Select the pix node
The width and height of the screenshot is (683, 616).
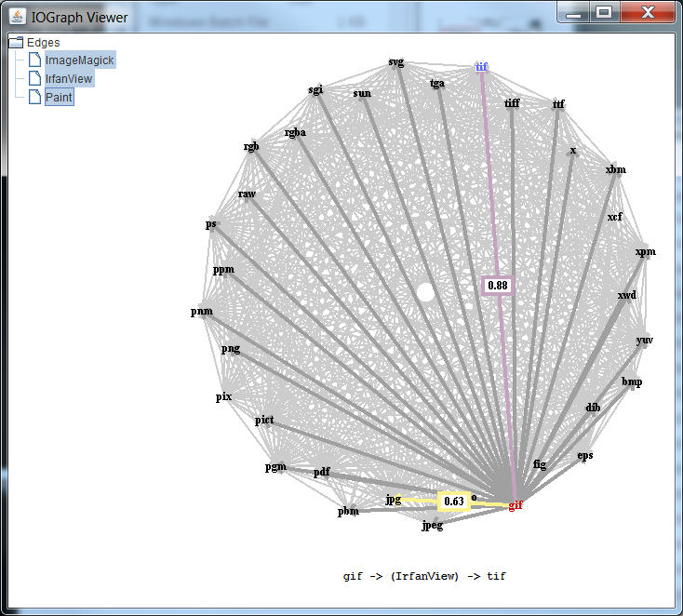224,397
